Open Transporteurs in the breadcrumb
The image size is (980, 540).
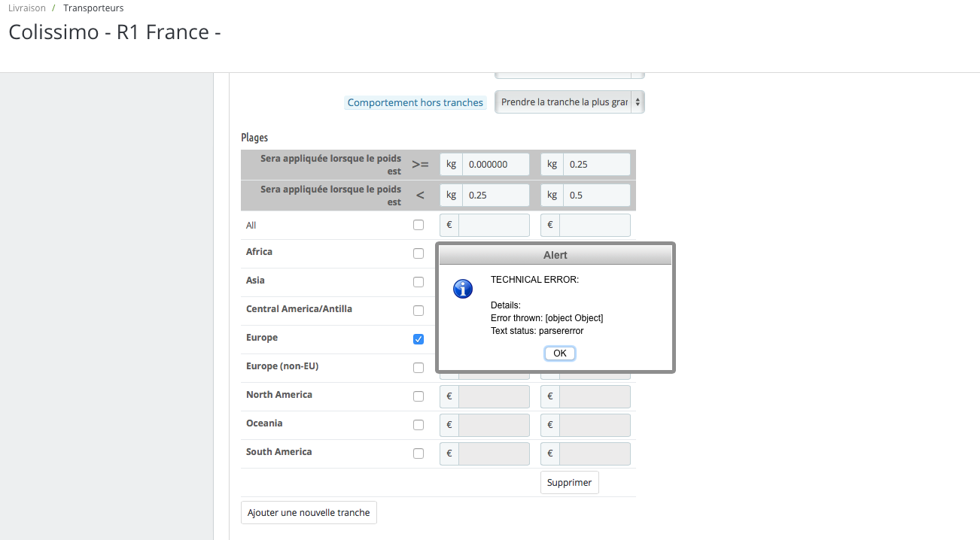(x=93, y=8)
